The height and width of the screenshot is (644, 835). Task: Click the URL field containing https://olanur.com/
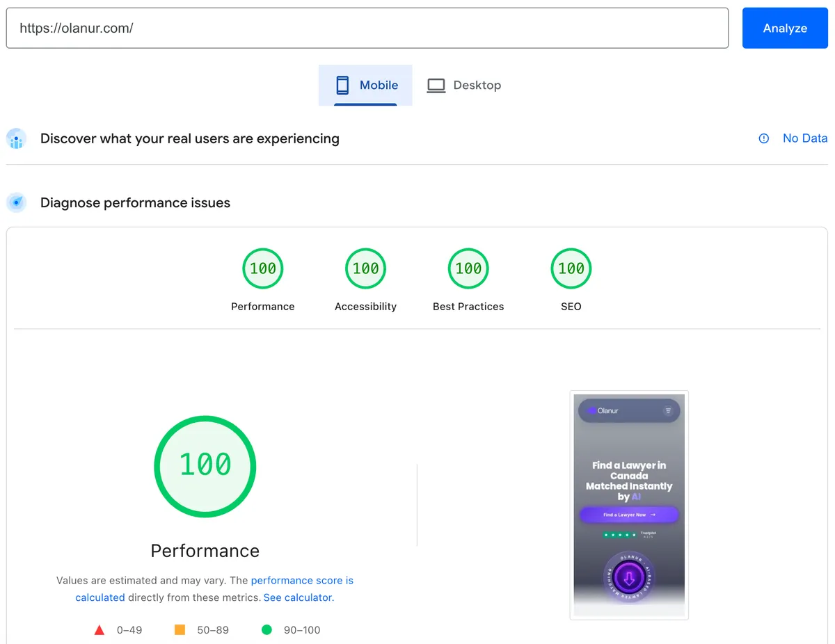tap(367, 28)
